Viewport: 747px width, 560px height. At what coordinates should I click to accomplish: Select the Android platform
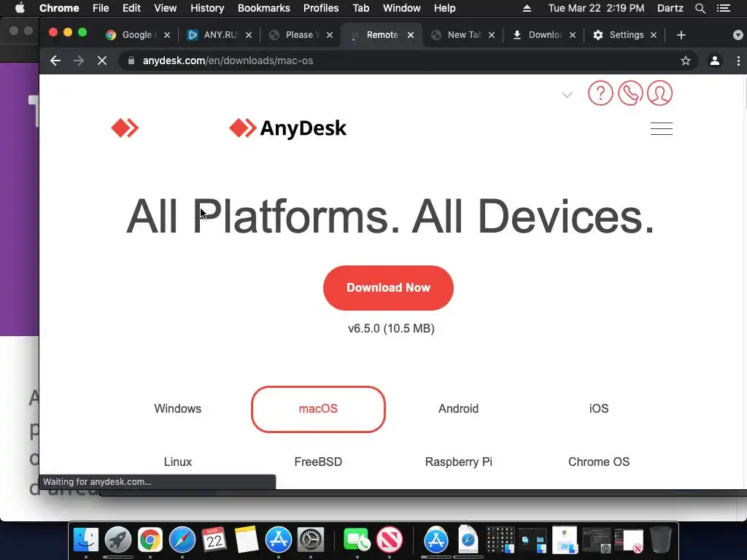[458, 408]
